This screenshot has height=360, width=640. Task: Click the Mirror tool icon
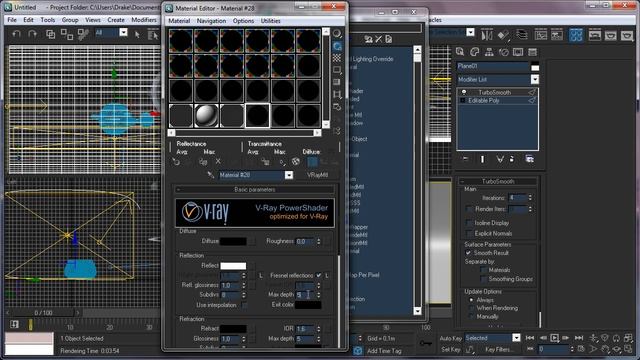coord(487,35)
